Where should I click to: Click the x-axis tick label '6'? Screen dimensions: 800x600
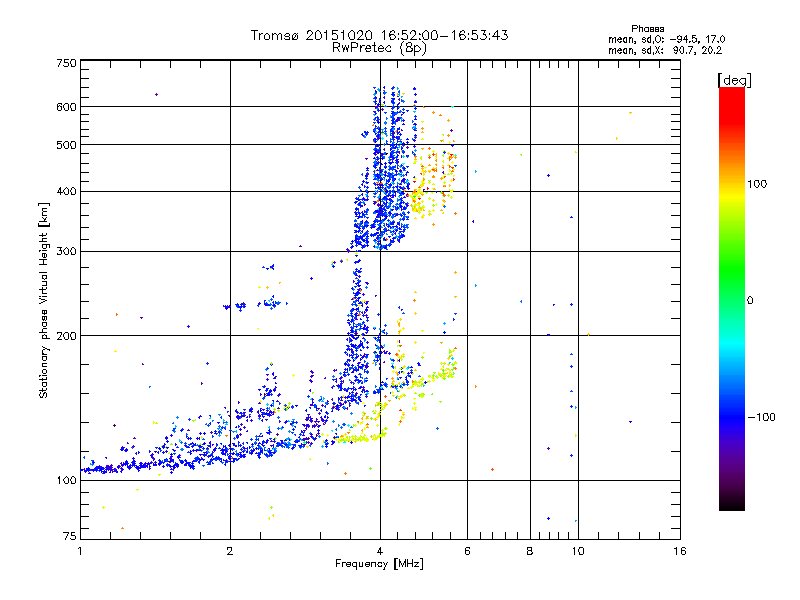pos(467,551)
